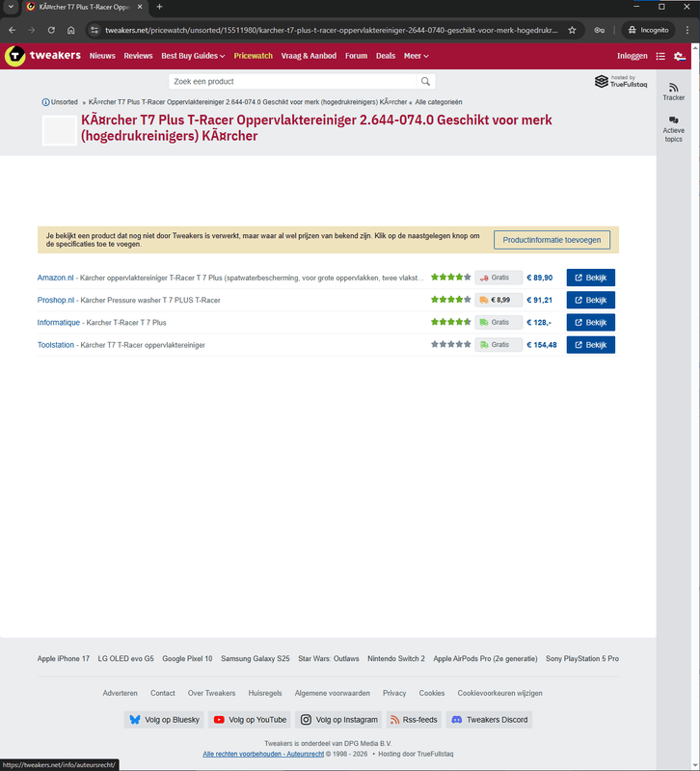Click Alle rechten voorbehouden - Auteursrecht link
700x771 pixels.
coord(263,754)
